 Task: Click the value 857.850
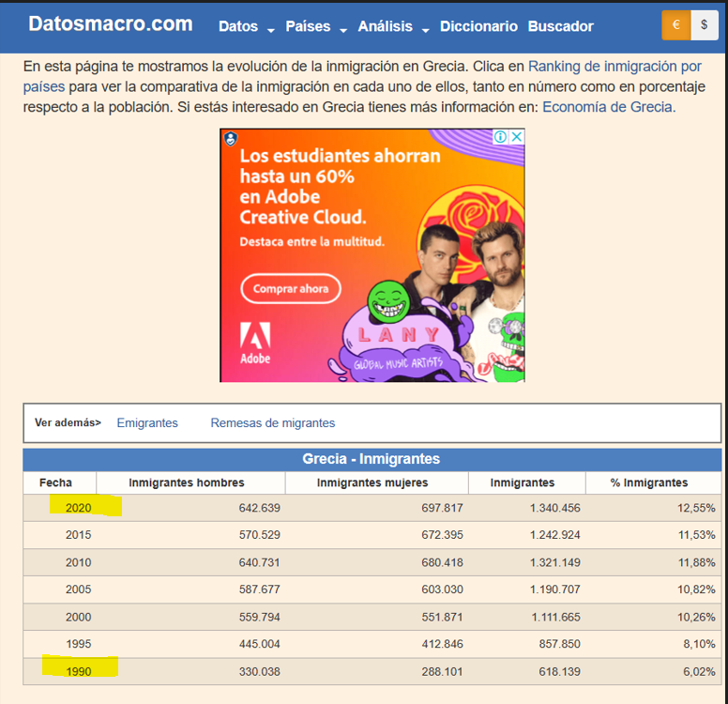pyautogui.click(x=559, y=644)
